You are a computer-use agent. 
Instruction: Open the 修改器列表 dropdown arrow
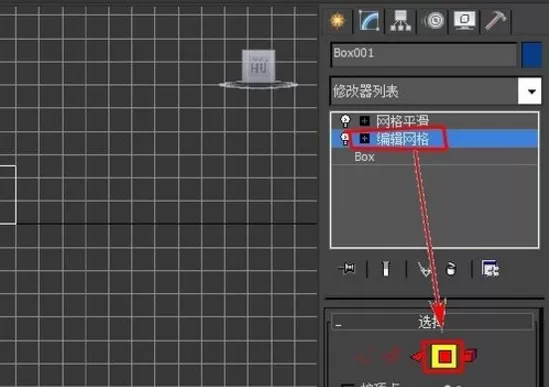[530, 91]
